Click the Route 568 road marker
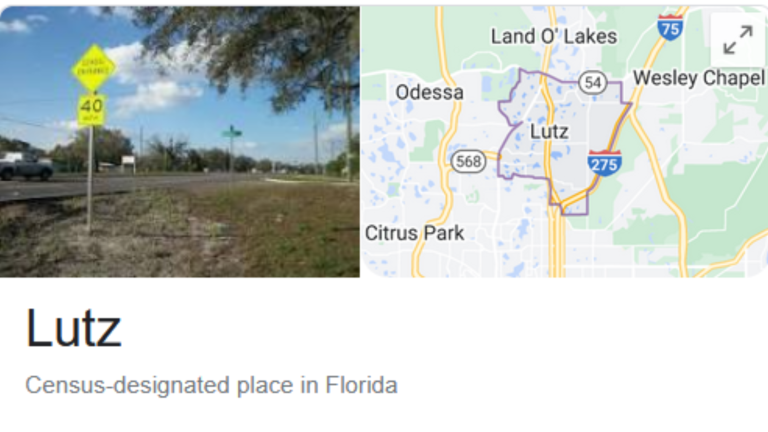The height and width of the screenshot is (432, 768). coord(466,161)
